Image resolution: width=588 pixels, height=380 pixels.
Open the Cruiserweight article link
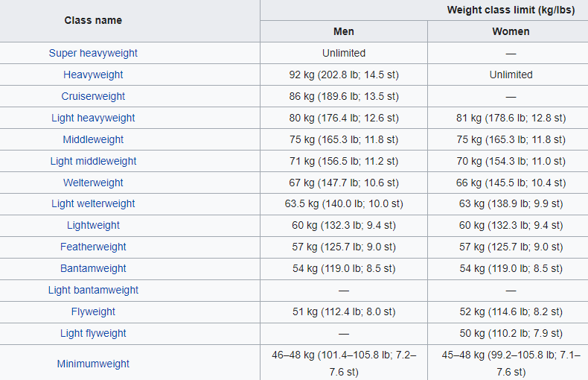[93, 96]
